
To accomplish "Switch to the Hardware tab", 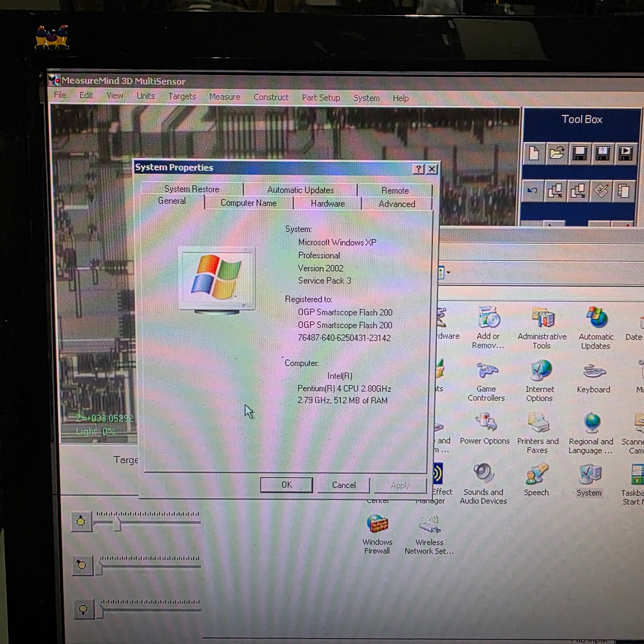I will [x=328, y=204].
